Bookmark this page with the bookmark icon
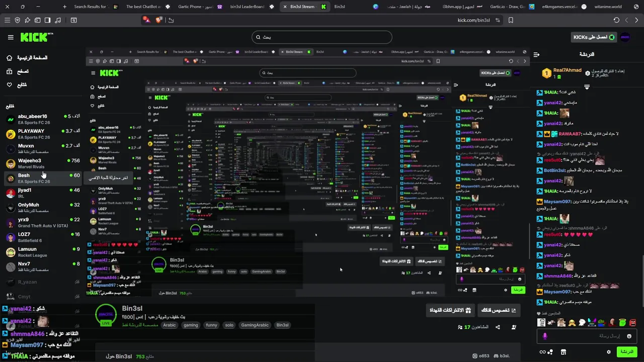Screen dimensions: 644x362 pos(511,20)
